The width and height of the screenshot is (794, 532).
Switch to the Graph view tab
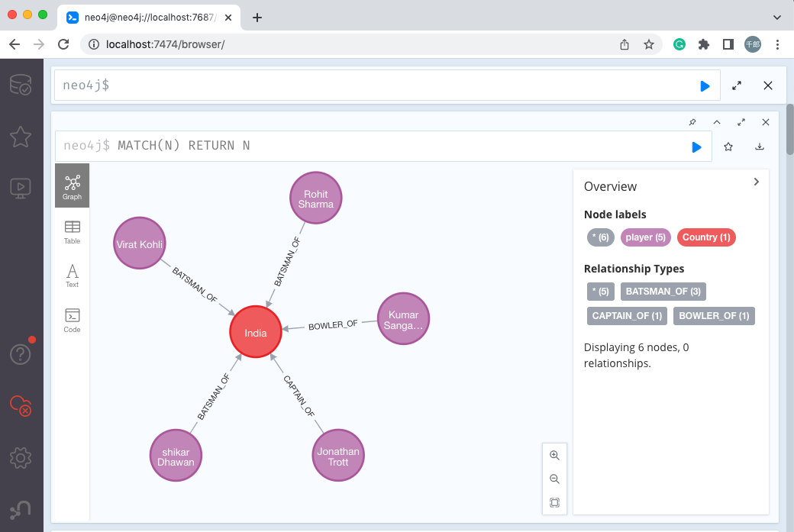point(72,185)
